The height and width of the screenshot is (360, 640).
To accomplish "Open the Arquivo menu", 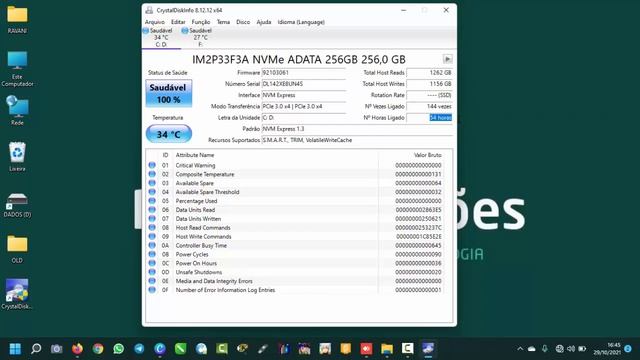I will [x=155, y=22].
